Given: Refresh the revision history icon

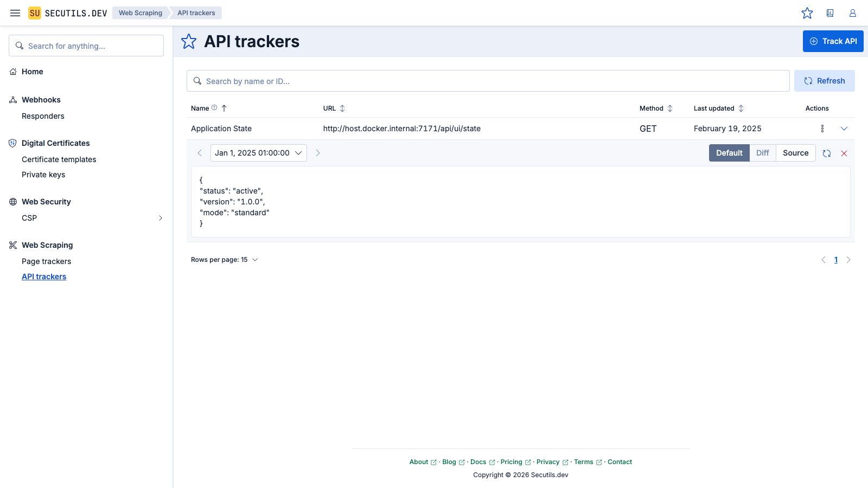Looking at the screenshot, I should click(826, 153).
